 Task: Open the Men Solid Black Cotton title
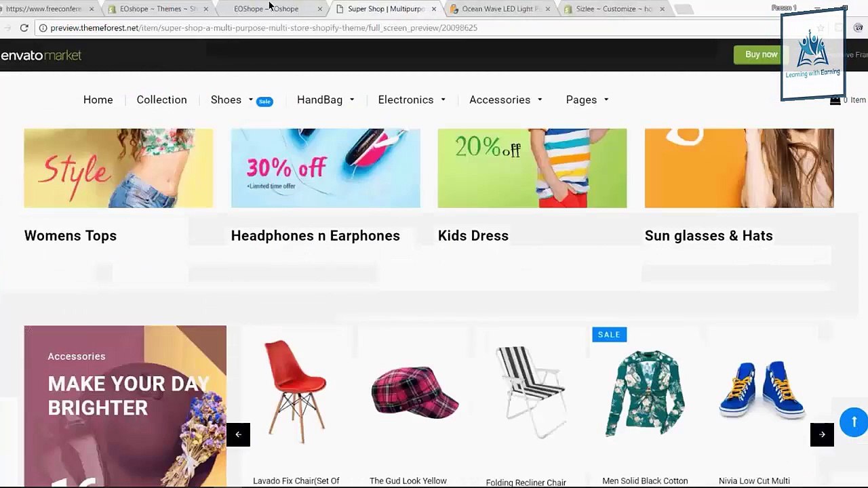pyautogui.click(x=645, y=481)
